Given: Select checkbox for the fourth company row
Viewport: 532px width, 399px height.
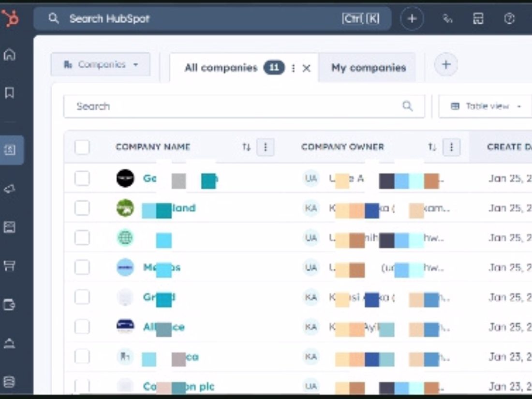Looking at the screenshot, I should (82, 267).
